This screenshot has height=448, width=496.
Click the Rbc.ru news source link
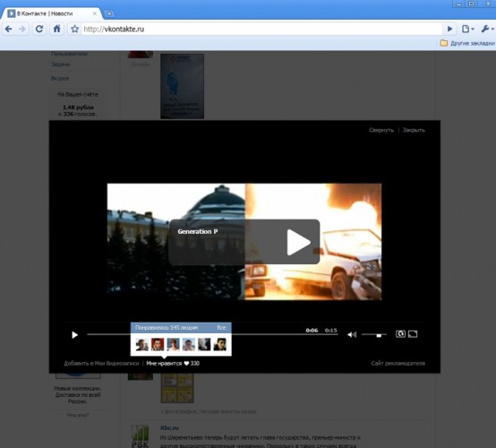[169, 427]
